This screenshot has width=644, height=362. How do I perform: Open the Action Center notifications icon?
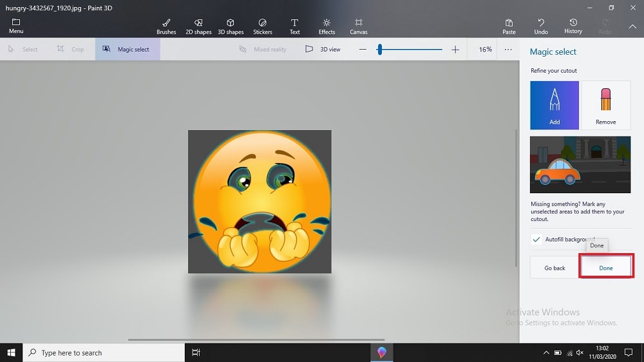[629, 352]
